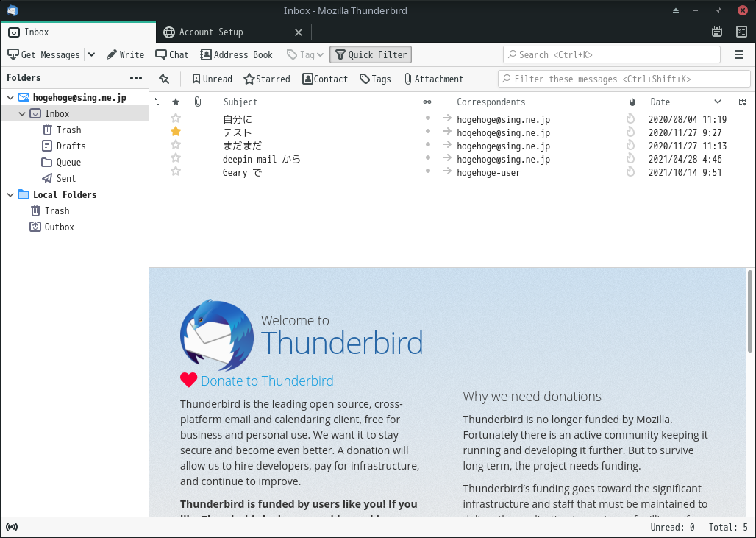Sort by starred column header

pyautogui.click(x=176, y=102)
